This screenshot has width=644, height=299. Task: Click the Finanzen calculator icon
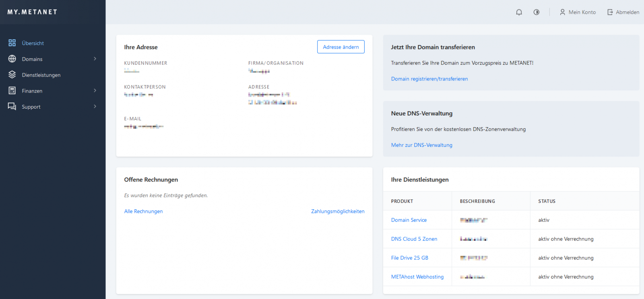(x=12, y=91)
